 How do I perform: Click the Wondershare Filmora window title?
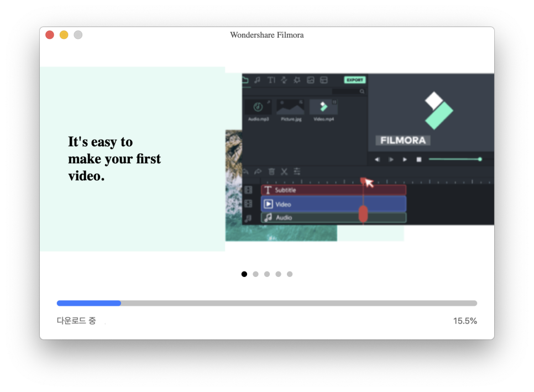[x=266, y=35]
